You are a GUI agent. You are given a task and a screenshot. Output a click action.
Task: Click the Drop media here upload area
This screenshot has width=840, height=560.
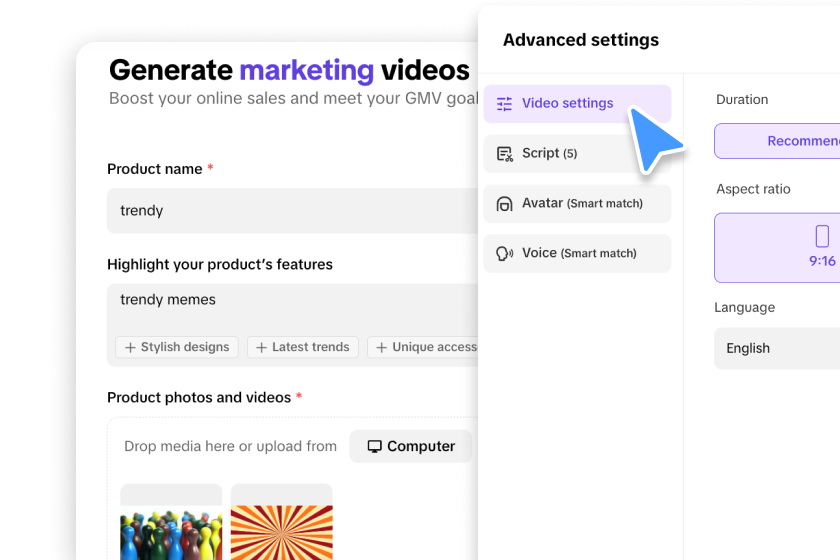point(230,447)
